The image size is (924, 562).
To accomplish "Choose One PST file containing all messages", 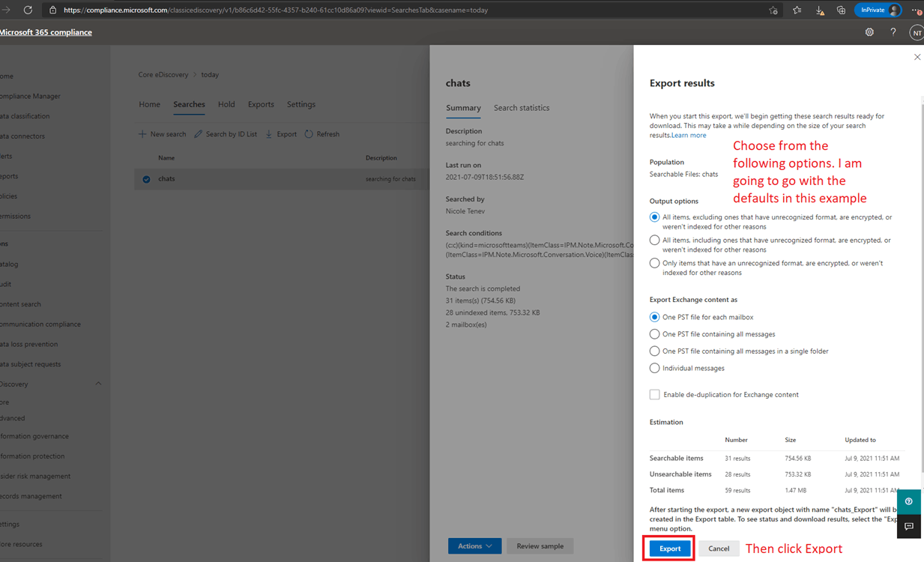I will (x=654, y=334).
